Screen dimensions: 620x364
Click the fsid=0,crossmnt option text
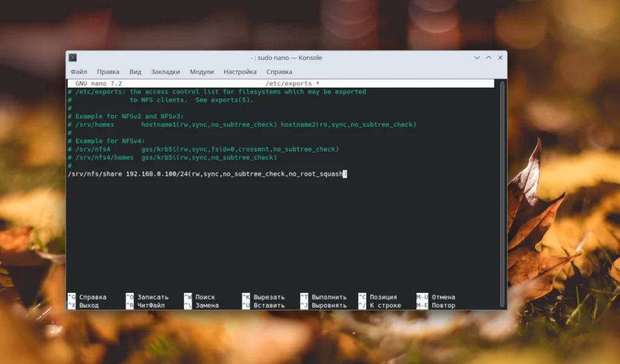[x=242, y=149]
